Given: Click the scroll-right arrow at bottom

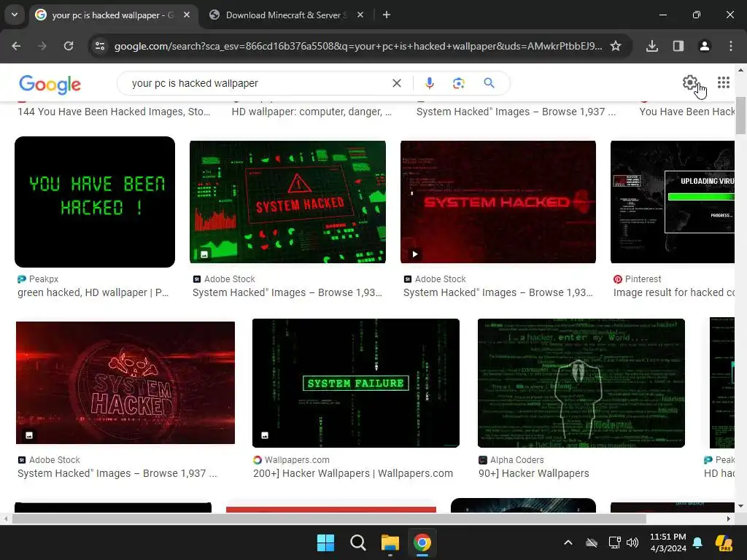Looking at the screenshot, I should tap(729, 518).
